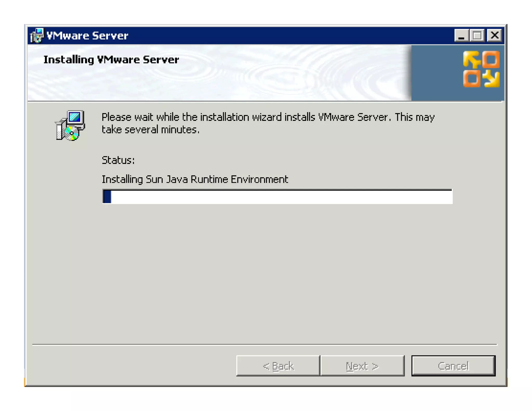Image resolution: width=532 pixels, height=411 pixels.
Task: Click the VMware Server title bar installer icon
Action: click(37, 35)
